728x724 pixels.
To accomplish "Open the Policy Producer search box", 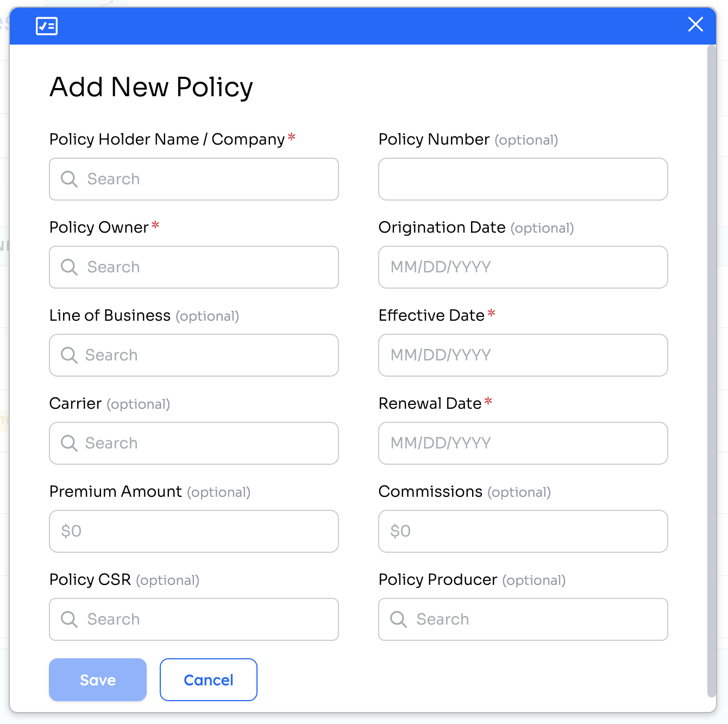I will click(x=523, y=620).
